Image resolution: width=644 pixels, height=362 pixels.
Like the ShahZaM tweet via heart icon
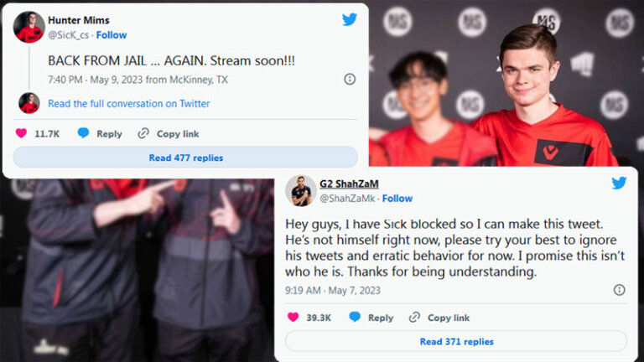point(293,318)
